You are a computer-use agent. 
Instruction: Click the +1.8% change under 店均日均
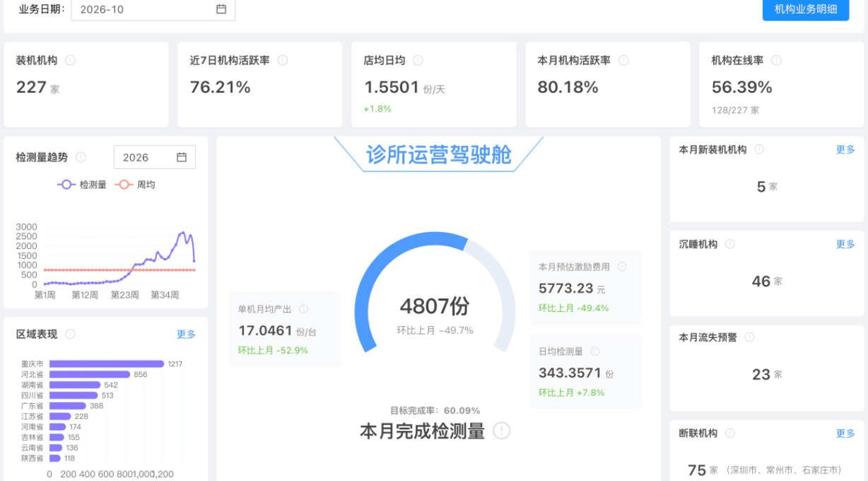pyautogui.click(x=377, y=109)
